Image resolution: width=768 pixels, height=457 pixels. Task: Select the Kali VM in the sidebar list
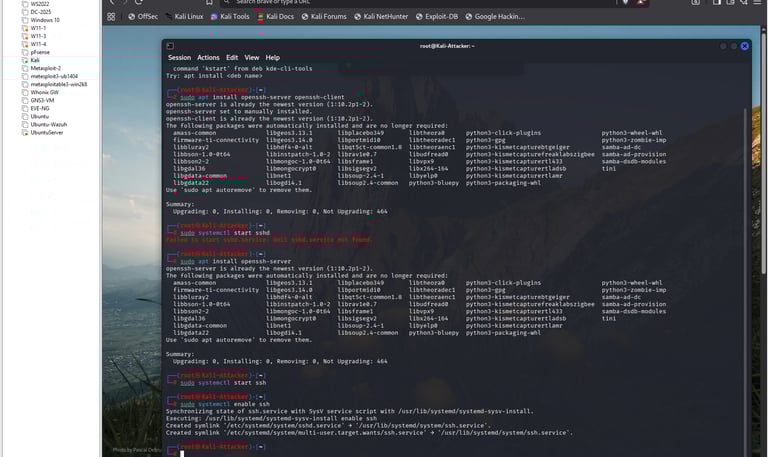pyautogui.click(x=35, y=60)
